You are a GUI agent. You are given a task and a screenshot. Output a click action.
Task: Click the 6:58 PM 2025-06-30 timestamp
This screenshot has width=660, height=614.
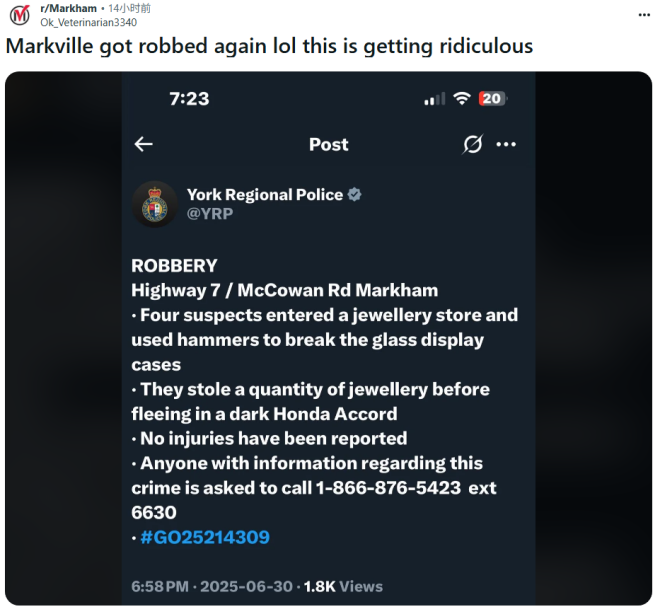212,586
